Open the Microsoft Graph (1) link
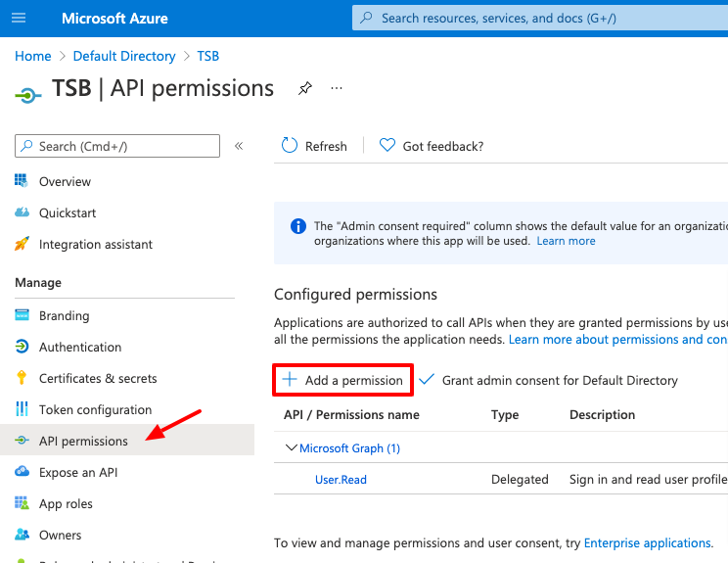 pyautogui.click(x=349, y=447)
